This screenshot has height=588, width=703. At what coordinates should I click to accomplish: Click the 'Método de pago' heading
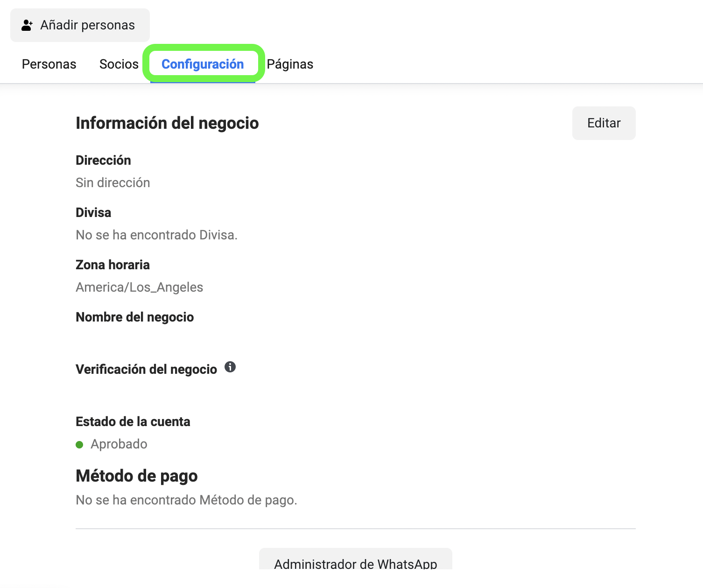tap(137, 476)
